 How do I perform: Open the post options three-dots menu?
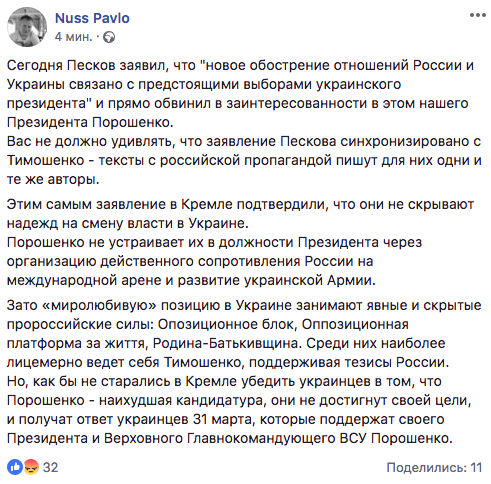[477, 15]
